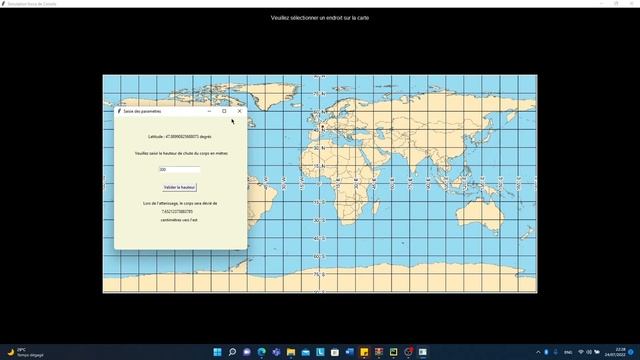Open the Chat app from the taskbar
640x360 pixels.
(247, 352)
